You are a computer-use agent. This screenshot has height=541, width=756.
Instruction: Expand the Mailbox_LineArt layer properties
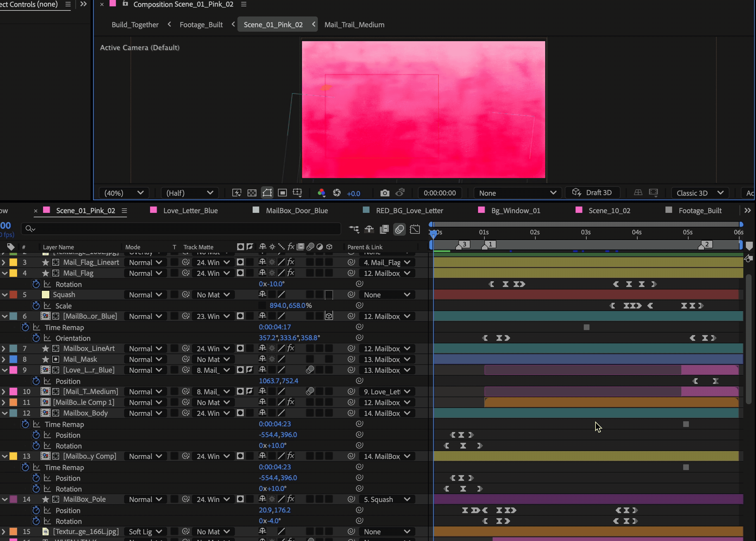[4, 349]
